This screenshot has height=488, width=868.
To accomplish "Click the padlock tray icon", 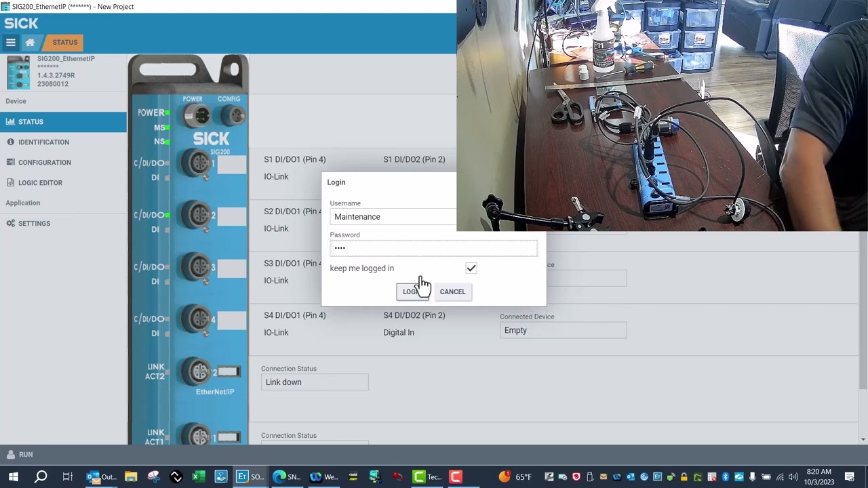I will coord(684,476).
